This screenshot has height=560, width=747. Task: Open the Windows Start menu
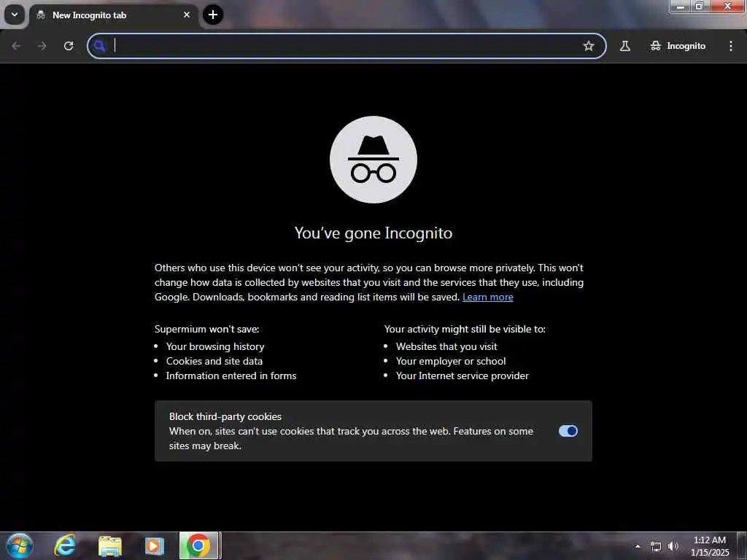[20, 545]
